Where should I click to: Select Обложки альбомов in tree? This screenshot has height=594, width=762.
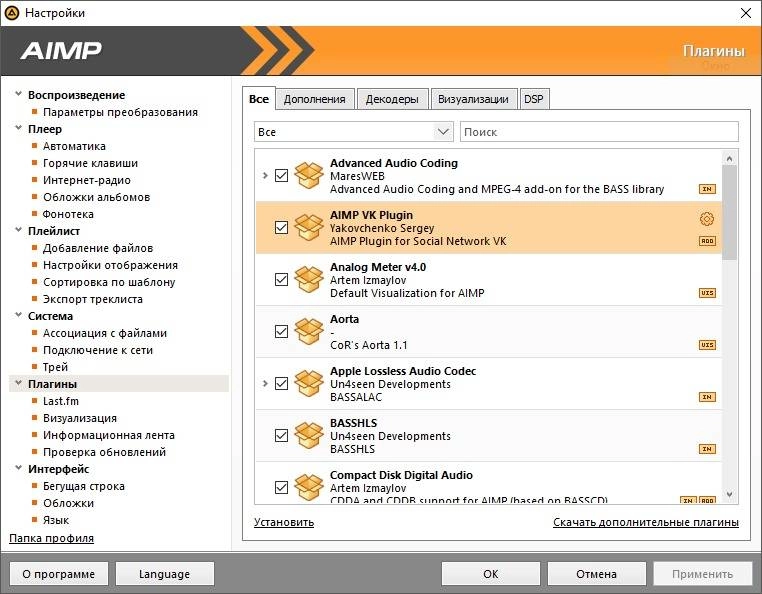pos(96,197)
